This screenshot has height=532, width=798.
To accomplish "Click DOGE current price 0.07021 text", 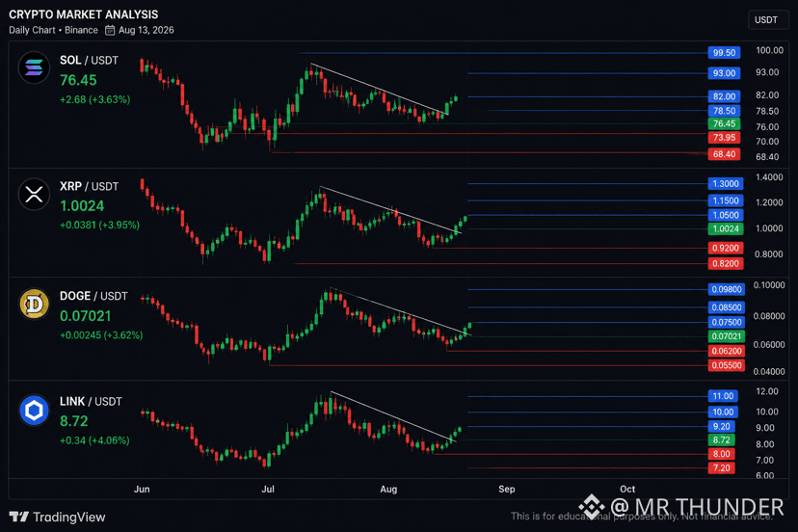I will tap(86, 316).
